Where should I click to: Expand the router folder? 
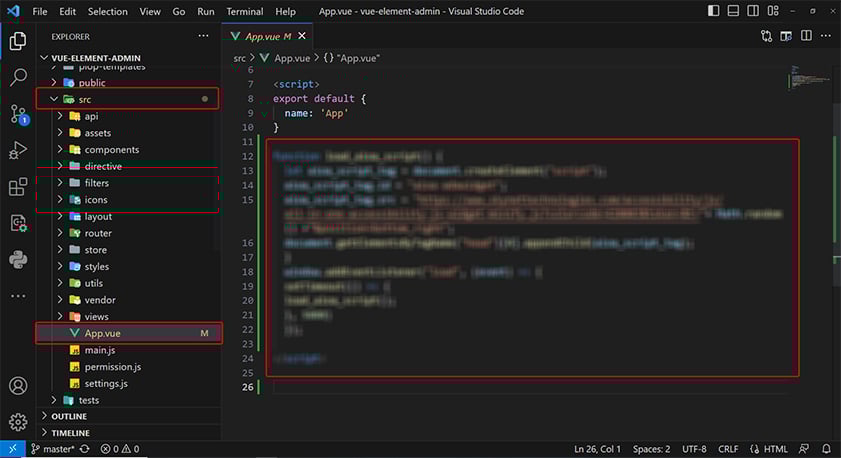[60, 233]
